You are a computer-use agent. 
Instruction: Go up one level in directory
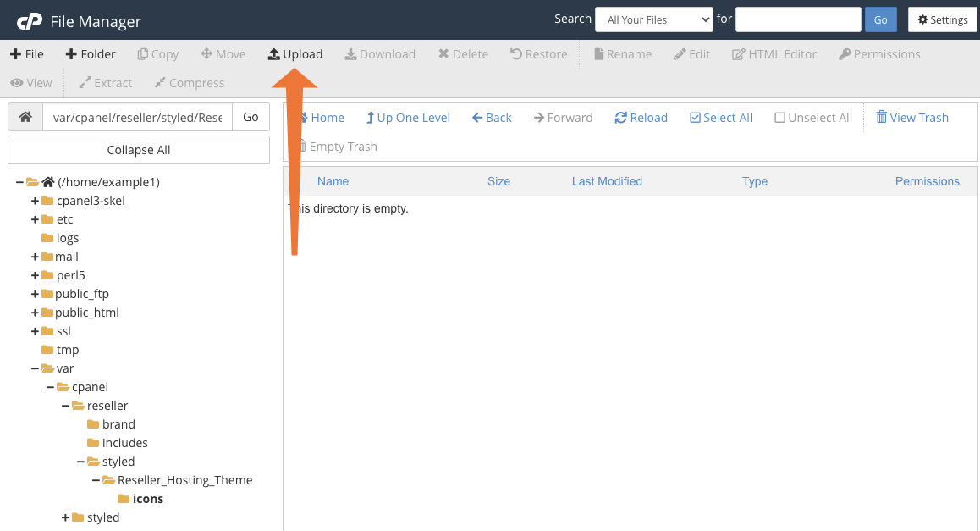pyautogui.click(x=407, y=118)
